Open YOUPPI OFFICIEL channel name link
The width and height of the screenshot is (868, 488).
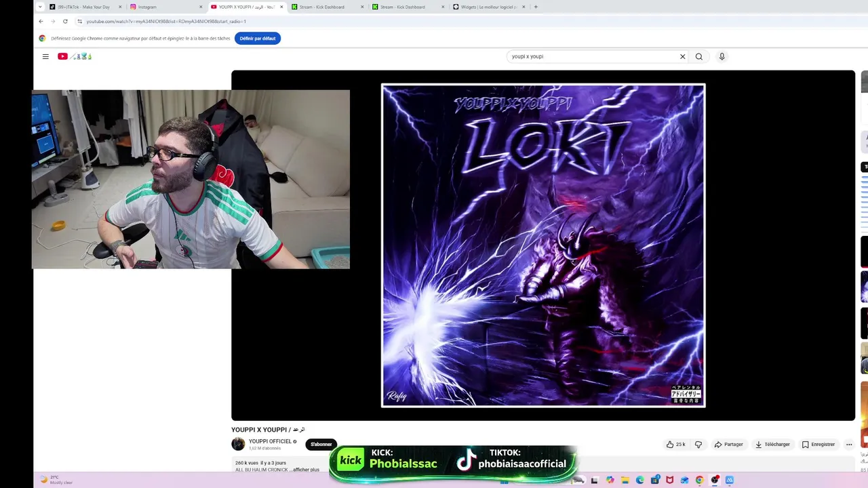[270, 441]
